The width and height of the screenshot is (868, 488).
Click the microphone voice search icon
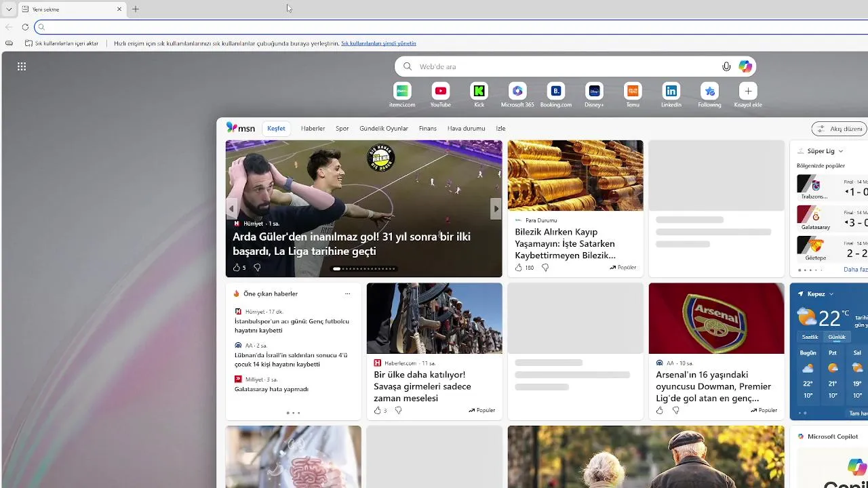726,66
